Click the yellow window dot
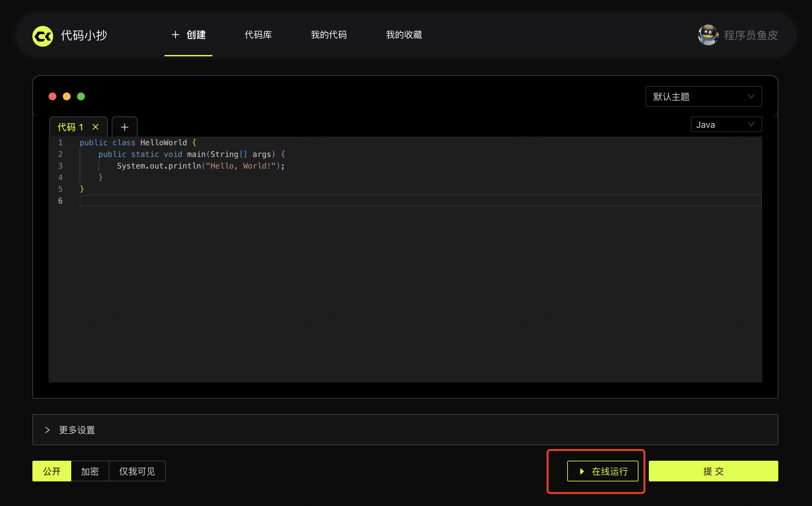This screenshot has height=506, width=812. pyautogui.click(x=67, y=97)
